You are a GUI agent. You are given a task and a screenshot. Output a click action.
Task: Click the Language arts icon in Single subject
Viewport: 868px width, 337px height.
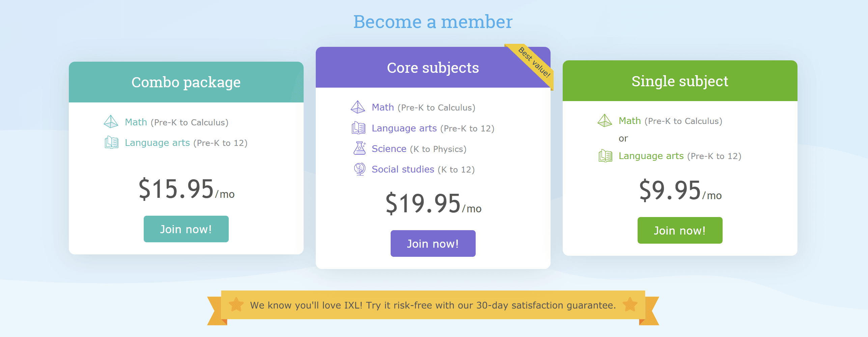tap(605, 155)
